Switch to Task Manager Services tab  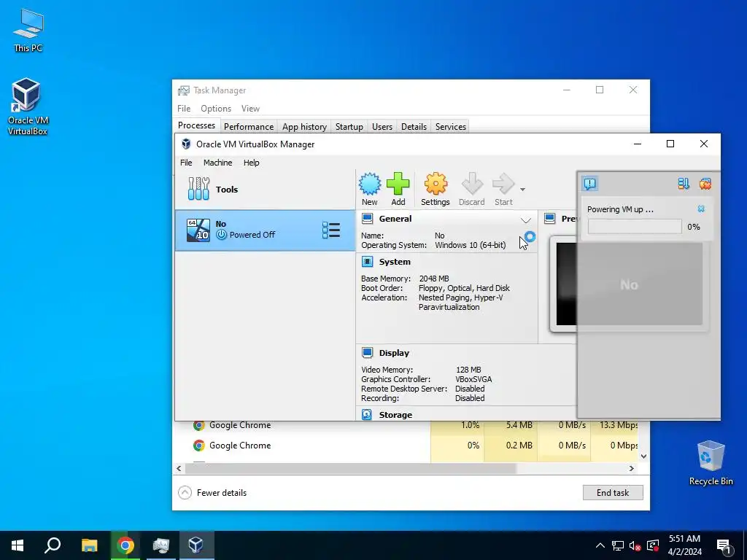click(451, 127)
